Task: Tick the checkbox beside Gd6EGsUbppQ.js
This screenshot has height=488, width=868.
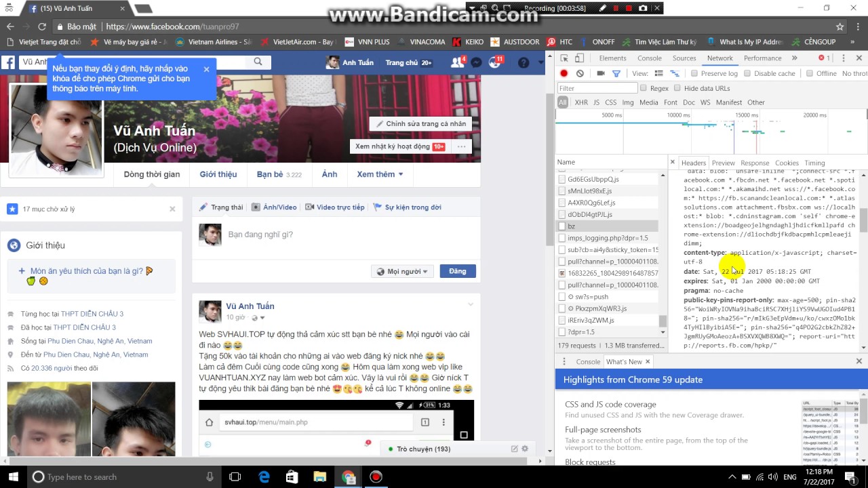Action: click(x=561, y=180)
